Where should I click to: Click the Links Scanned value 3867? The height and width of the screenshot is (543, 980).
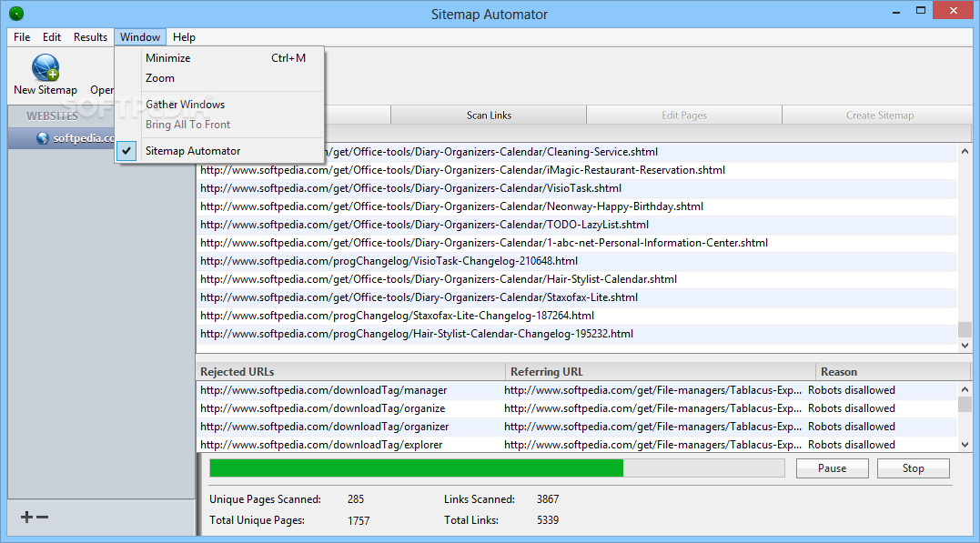pos(548,499)
